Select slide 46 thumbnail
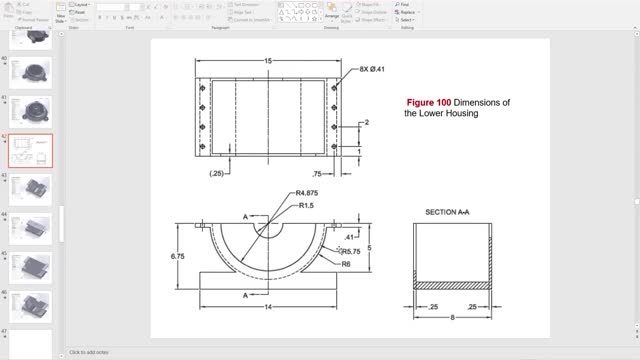Image resolution: width=640 pixels, height=360 pixels. [x=31, y=307]
